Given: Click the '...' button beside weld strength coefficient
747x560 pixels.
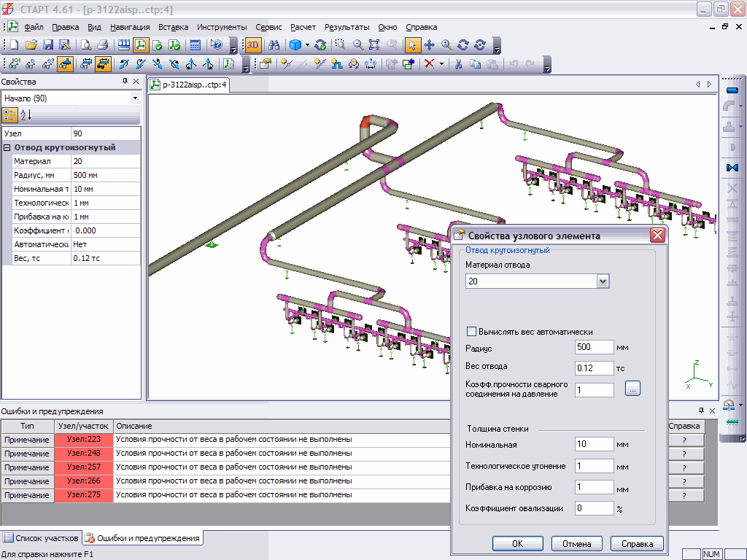Looking at the screenshot, I should [632, 389].
